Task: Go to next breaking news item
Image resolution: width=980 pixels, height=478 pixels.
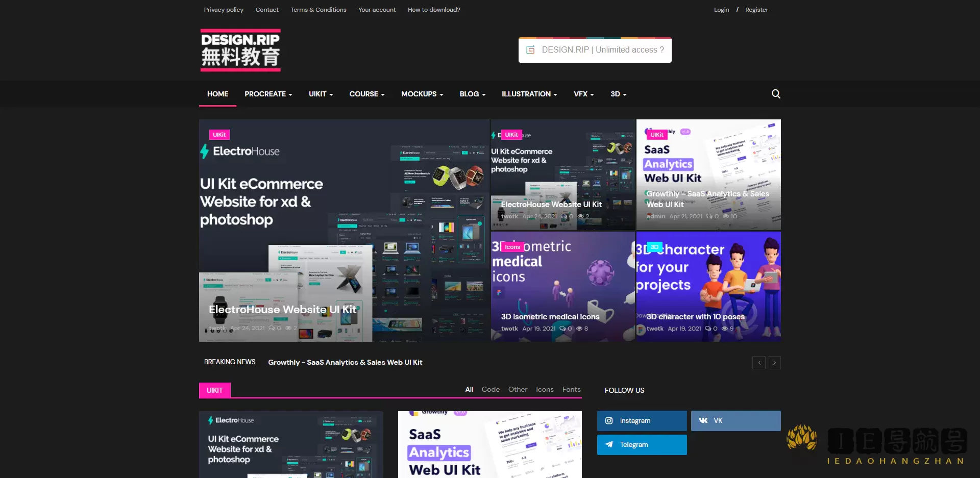Action: pyautogui.click(x=774, y=363)
